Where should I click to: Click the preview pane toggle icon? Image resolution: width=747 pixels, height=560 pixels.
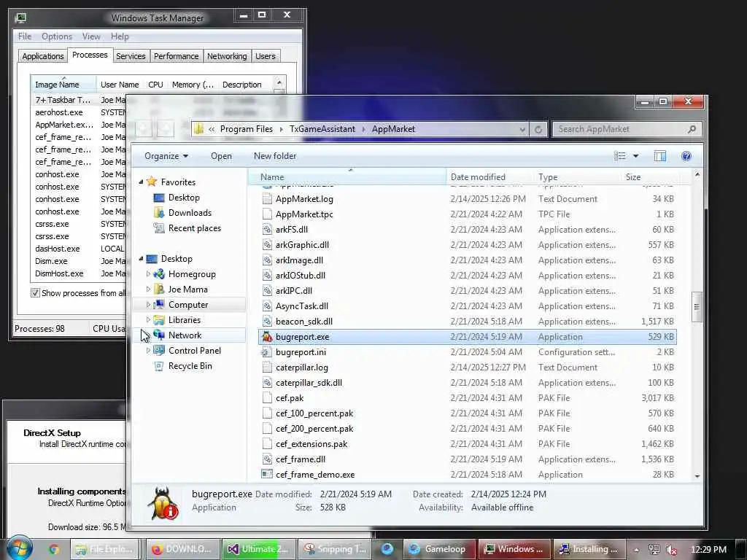(659, 156)
